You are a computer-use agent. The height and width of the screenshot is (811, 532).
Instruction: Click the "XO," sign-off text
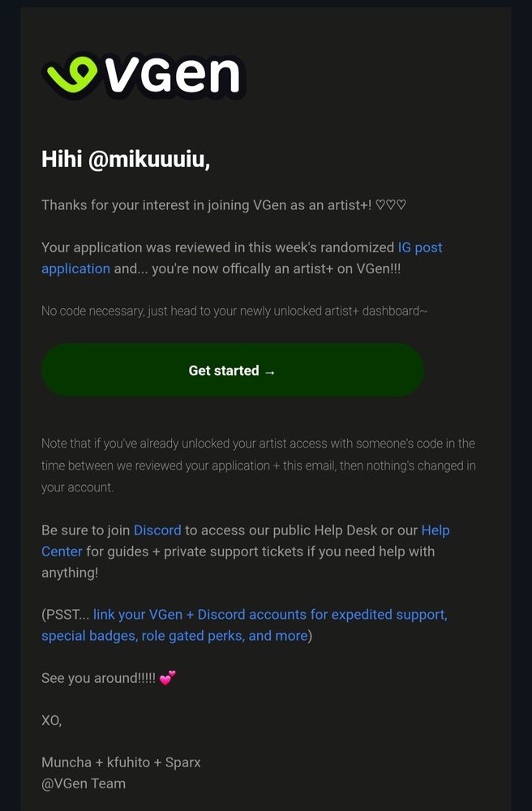[52, 720]
